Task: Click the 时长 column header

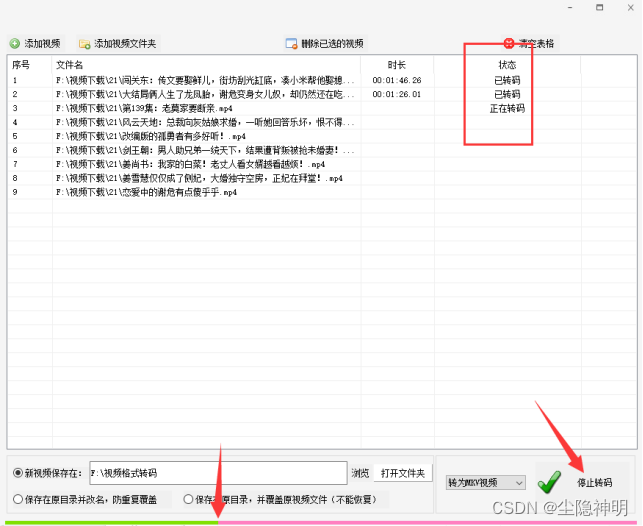Action: click(x=397, y=65)
